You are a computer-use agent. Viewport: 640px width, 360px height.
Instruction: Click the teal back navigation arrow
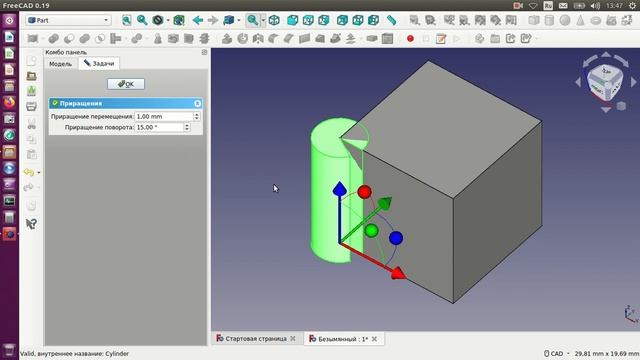pyautogui.click(x=198, y=20)
